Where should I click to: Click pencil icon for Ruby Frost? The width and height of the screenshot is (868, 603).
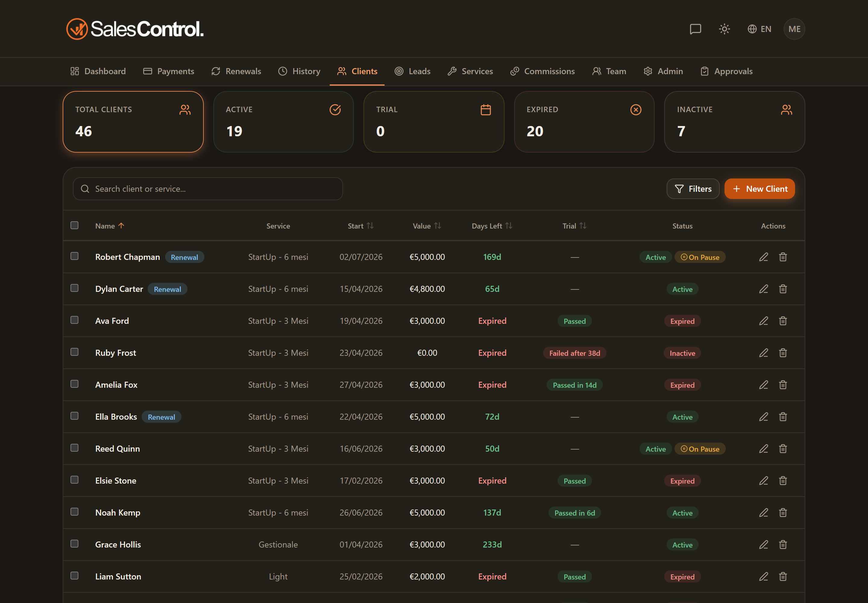coord(763,353)
